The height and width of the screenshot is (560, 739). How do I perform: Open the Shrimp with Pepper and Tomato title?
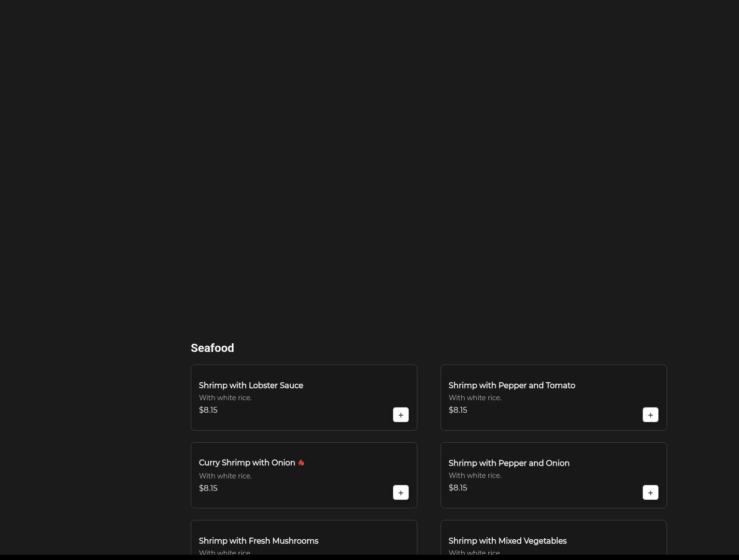point(512,385)
